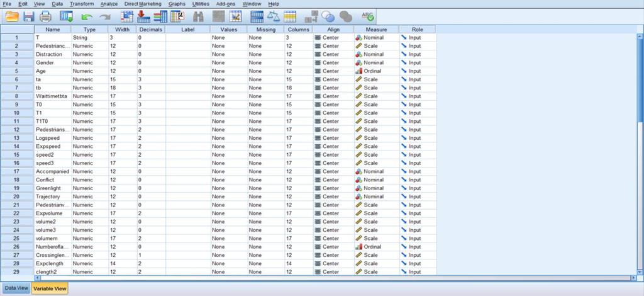Open Weight Cases with the scales icon
Screen dimensions: 644x296
tap(273, 16)
